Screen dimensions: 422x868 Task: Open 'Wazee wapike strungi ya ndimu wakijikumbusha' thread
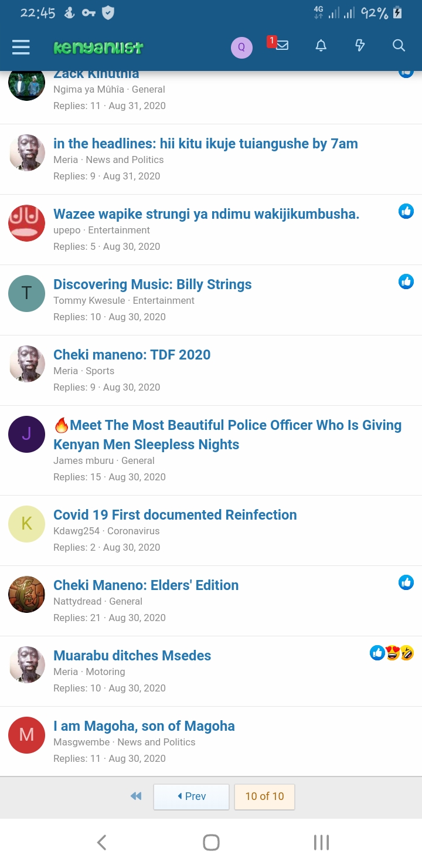click(x=206, y=214)
